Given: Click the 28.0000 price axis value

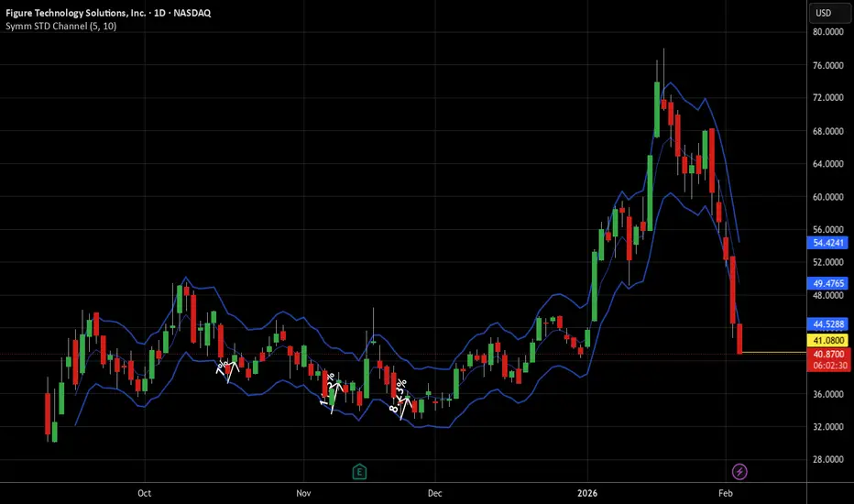Looking at the screenshot, I should [827, 459].
